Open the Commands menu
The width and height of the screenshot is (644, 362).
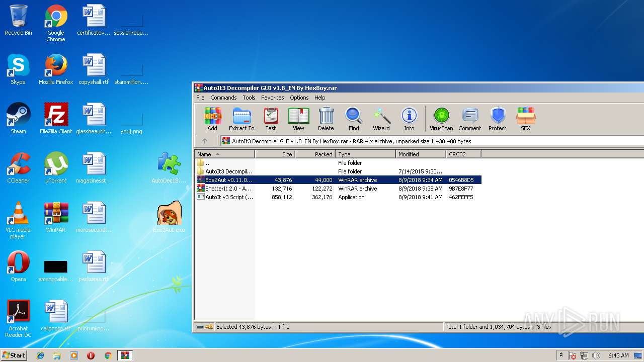pyautogui.click(x=223, y=98)
